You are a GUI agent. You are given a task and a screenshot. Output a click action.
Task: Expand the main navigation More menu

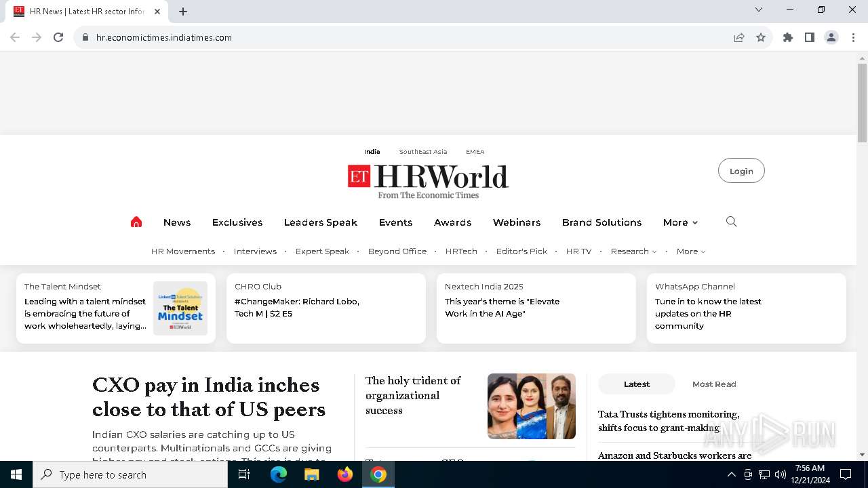click(x=680, y=222)
